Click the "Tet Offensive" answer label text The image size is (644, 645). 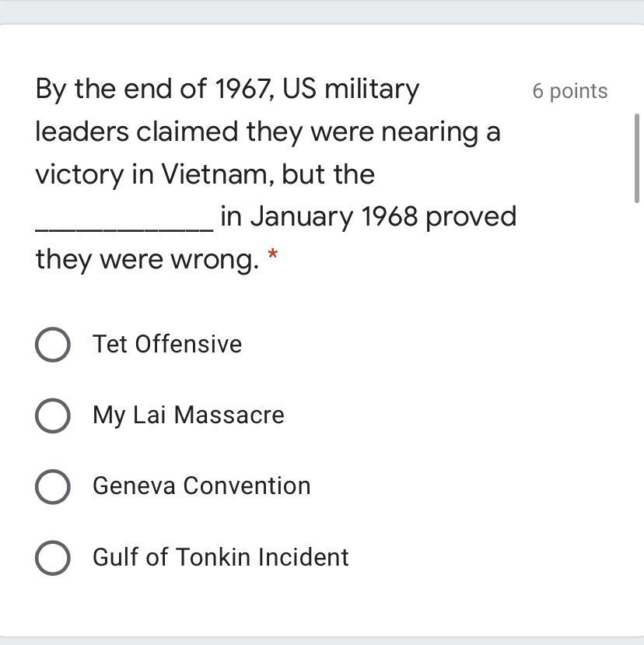[x=167, y=344]
